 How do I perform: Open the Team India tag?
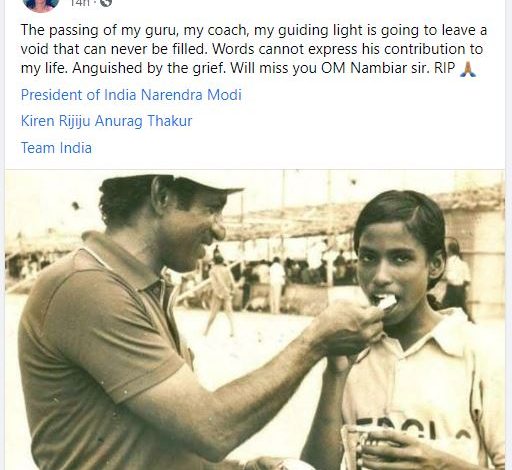coord(56,148)
